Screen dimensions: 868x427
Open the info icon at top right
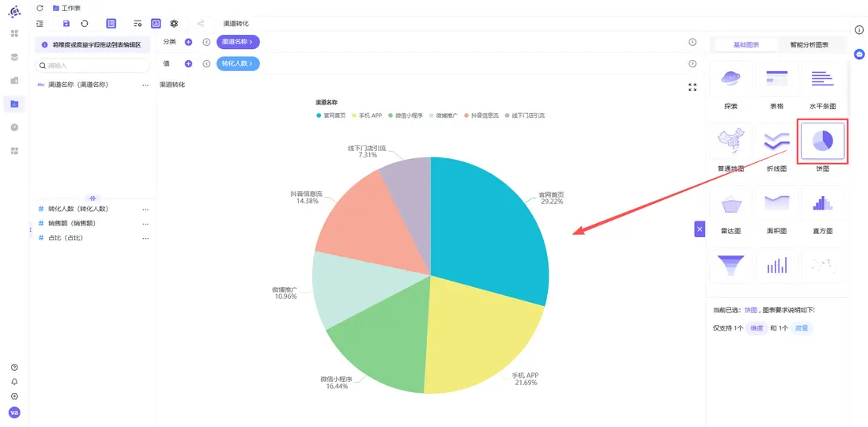859,30
